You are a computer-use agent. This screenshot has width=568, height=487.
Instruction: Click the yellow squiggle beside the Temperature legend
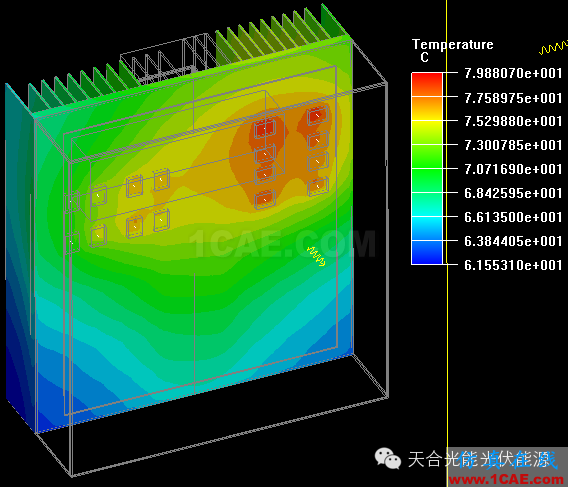click(x=554, y=47)
